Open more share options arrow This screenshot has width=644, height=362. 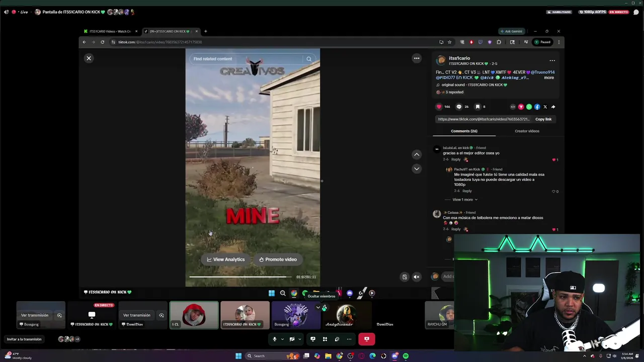pyautogui.click(x=553, y=107)
